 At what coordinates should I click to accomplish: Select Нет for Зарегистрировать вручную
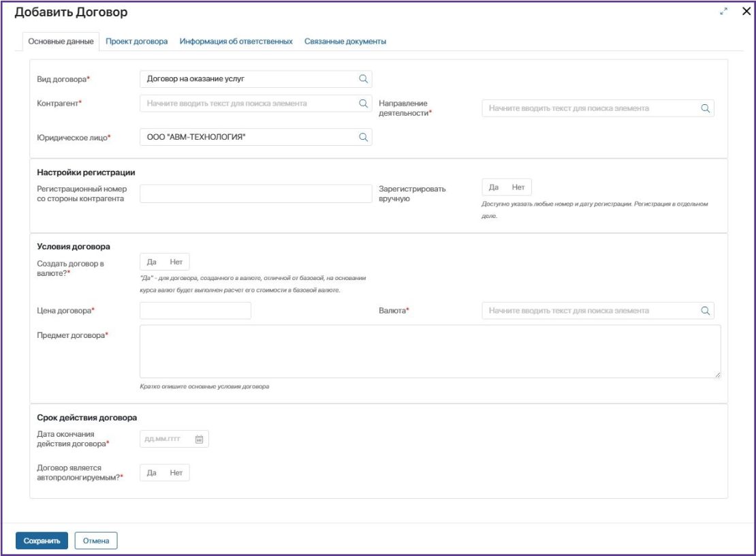pos(518,187)
